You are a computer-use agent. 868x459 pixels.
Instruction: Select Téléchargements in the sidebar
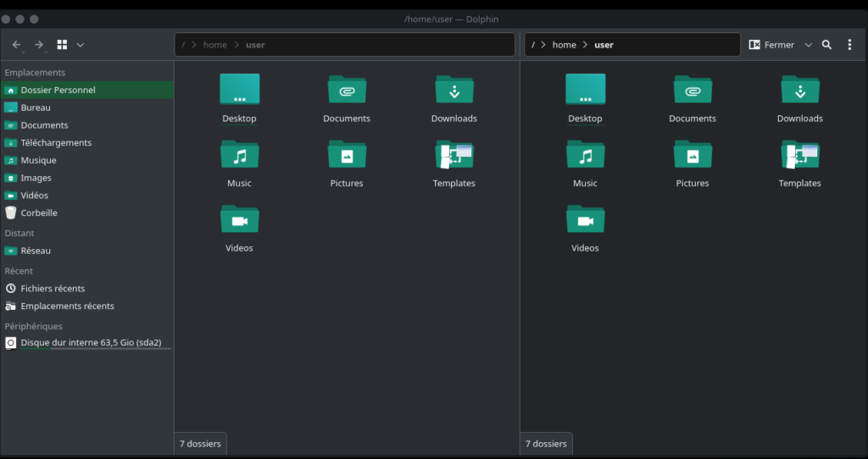[x=56, y=143]
